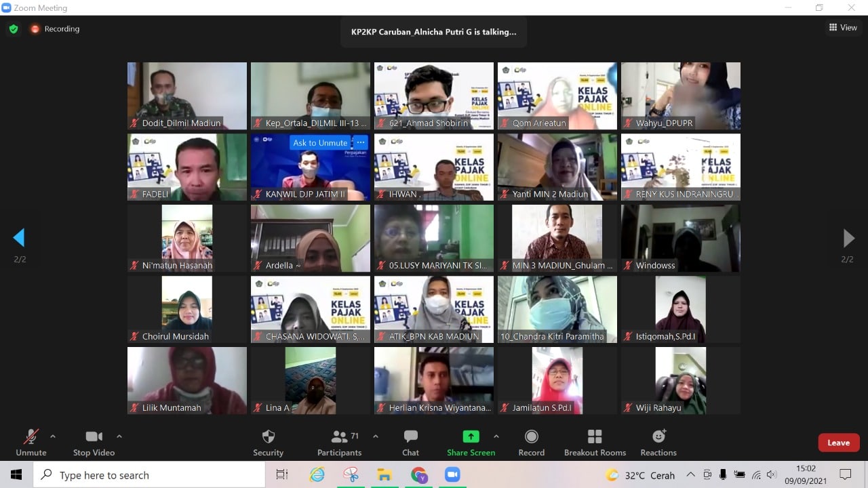The width and height of the screenshot is (868, 488).
Task: Click the green encryption shield icon
Action: 13,29
